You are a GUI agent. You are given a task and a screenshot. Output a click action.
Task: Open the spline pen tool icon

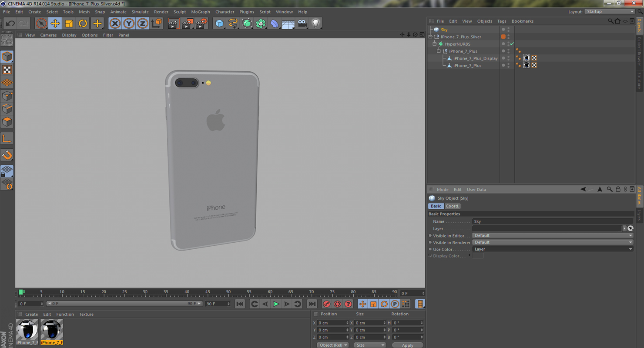point(233,23)
